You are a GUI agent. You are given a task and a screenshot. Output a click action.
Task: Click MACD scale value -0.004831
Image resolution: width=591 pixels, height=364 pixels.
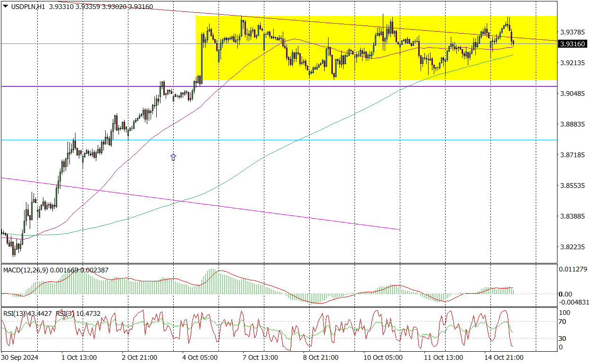[x=574, y=302]
